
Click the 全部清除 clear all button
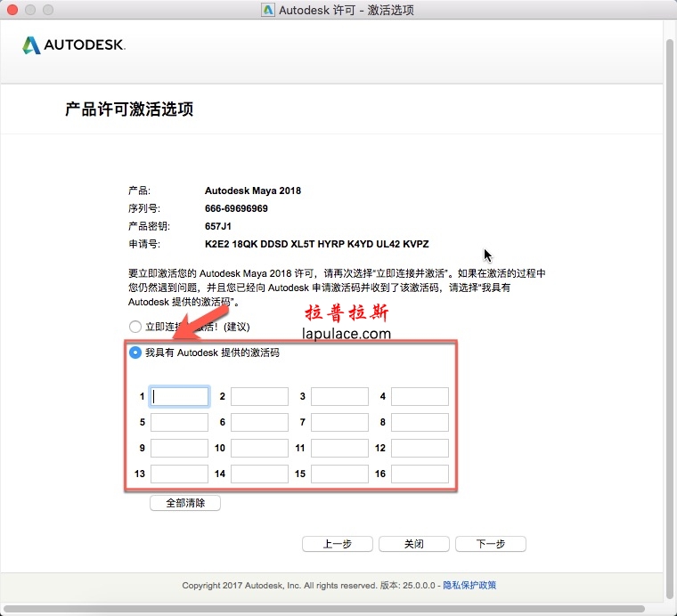185,503
